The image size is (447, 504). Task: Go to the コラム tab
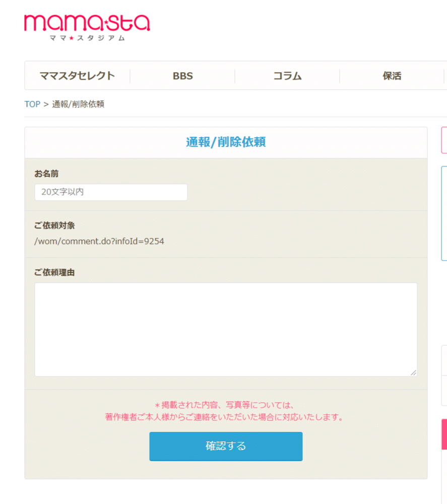pos(287,76)
